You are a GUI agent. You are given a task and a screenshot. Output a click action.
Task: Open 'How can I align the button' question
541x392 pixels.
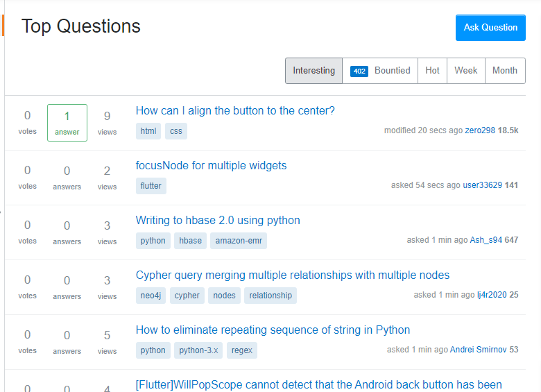tap(235, 111)
